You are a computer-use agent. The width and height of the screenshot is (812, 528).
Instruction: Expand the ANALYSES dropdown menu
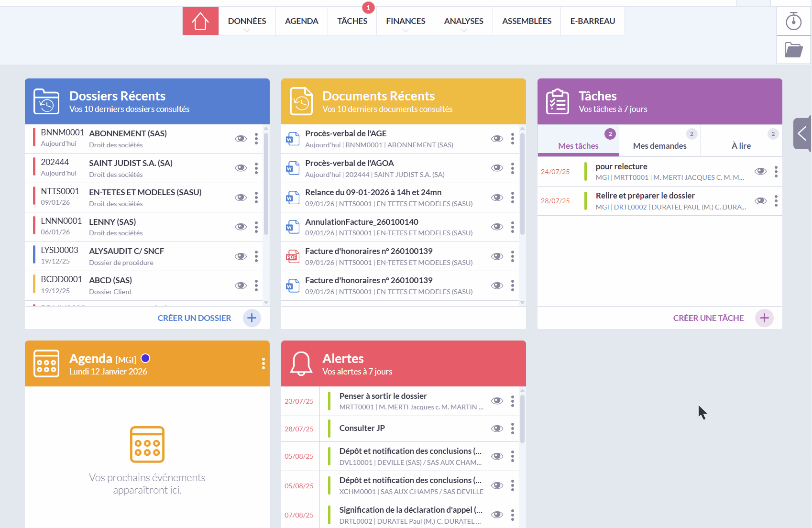pyautogui.click(x=464, y=21)
